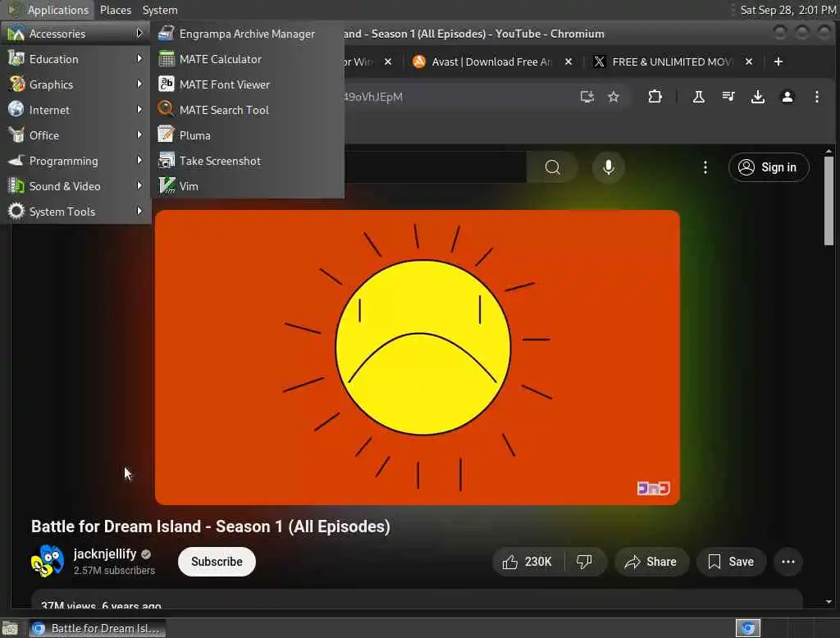Expand the System Tools submenu arrow
This screenshot has width=840, height=638.
[x=139, y=211]
